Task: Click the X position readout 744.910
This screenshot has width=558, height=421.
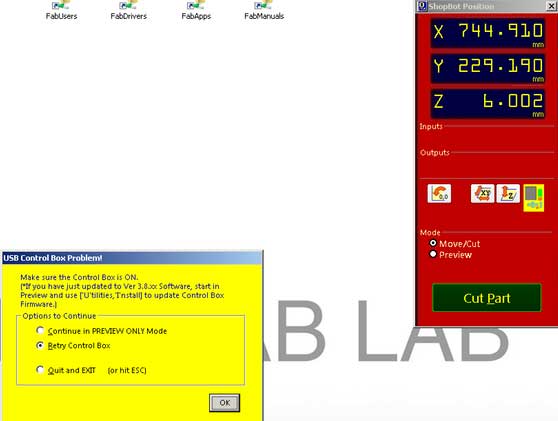Action: tap(488, 33)
